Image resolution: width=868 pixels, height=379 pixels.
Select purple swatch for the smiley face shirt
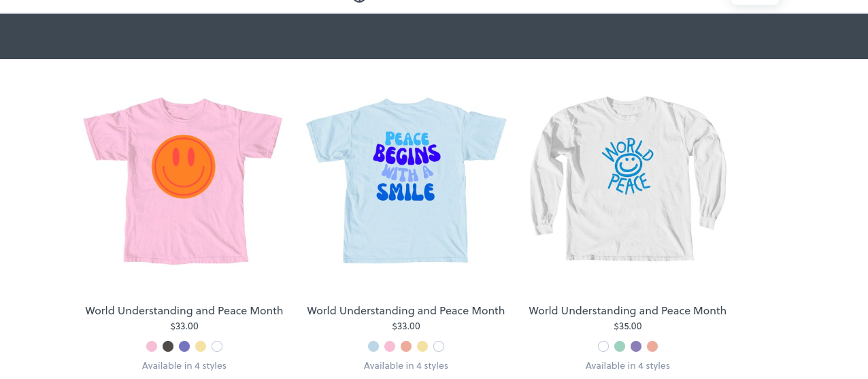(x=184, y=346)
